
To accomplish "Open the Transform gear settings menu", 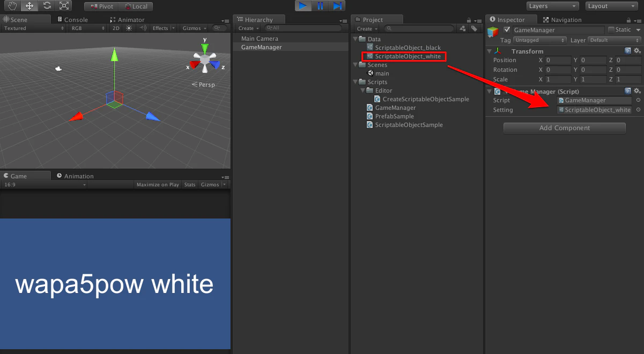I will [x=637, y=51].
